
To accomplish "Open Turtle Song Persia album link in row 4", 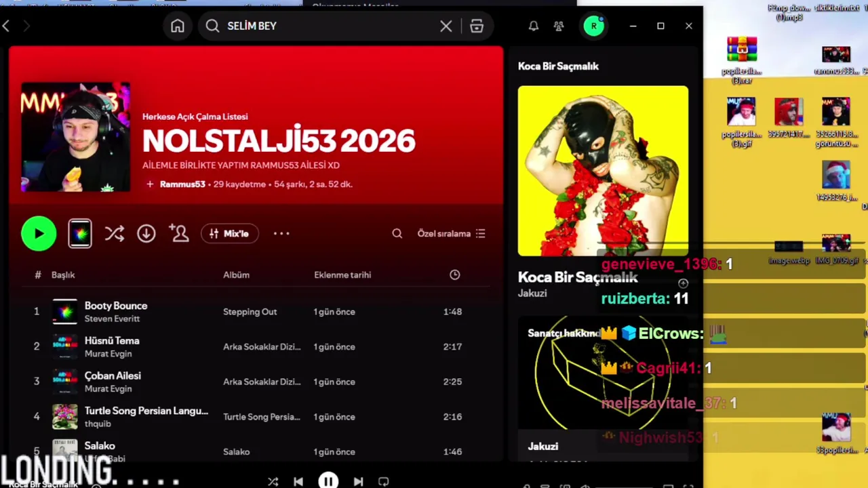I will (262, 417).
